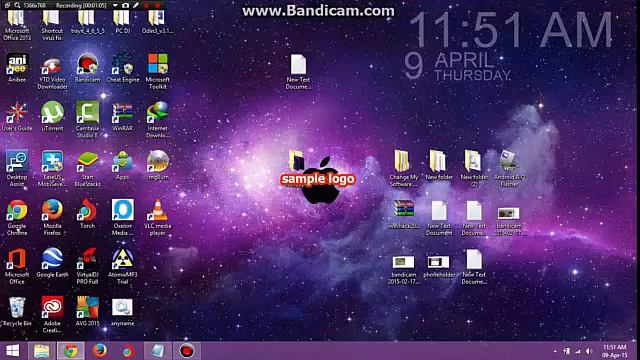Viewport: 640px width, 360px height.
Task: Open the volume control in system tray
Action: (x=589, y=351)
